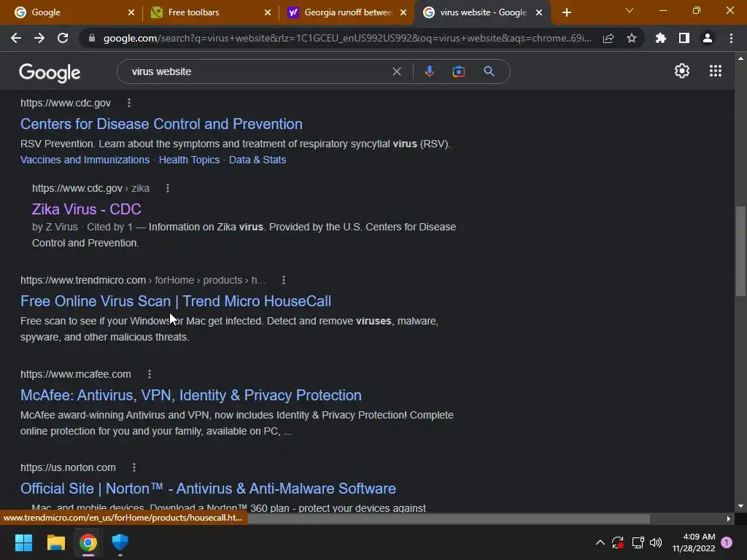Open options for the cdc.gov result

pos(129,103)
